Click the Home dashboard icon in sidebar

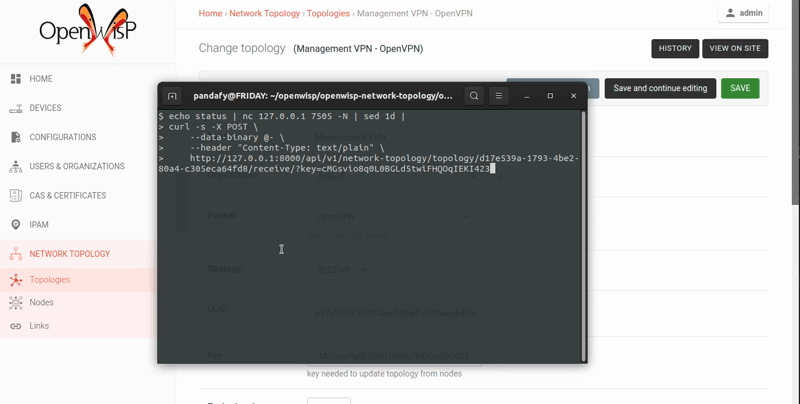tap(16, 79)
